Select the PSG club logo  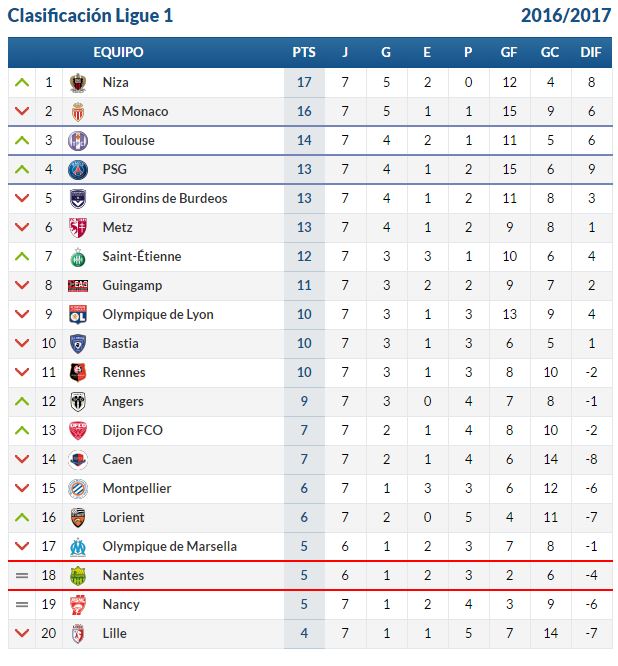tap(78, 169)
